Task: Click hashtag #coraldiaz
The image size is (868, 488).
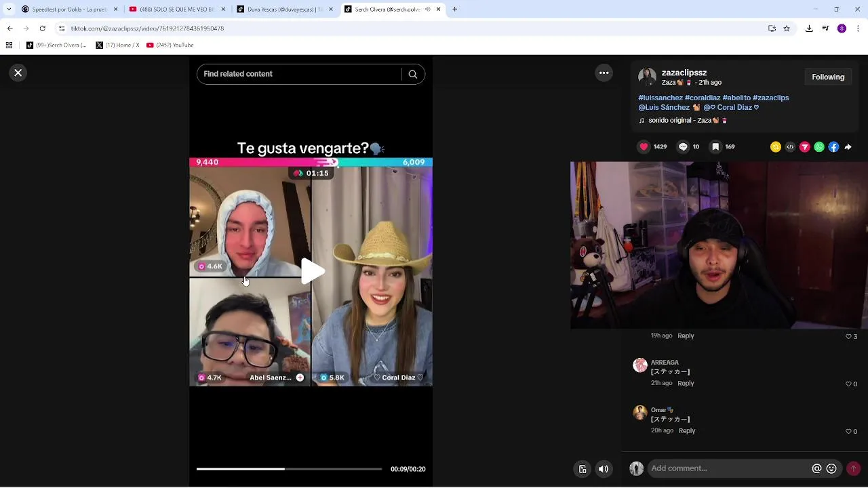Action: tap(703, 98)
